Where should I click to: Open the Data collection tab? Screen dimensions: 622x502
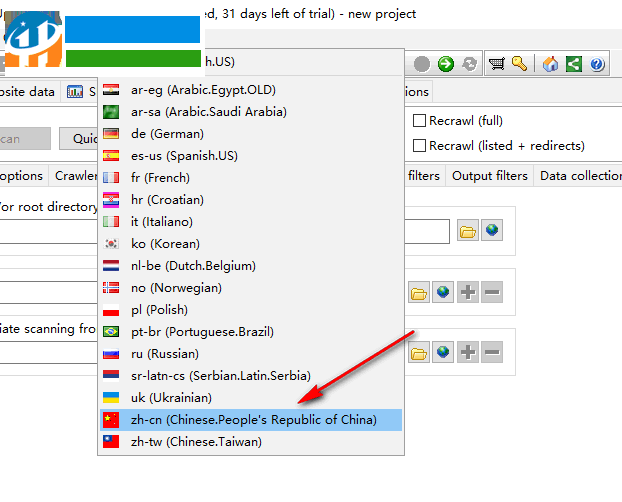pos(580,176)
